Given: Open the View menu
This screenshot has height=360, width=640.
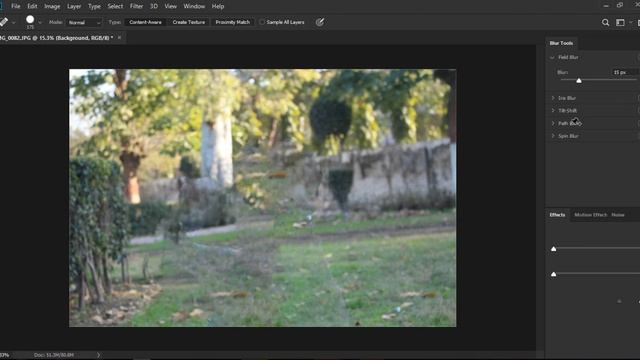Looking at the screenshot, I should pyautogui.click(x=171, y=7).
